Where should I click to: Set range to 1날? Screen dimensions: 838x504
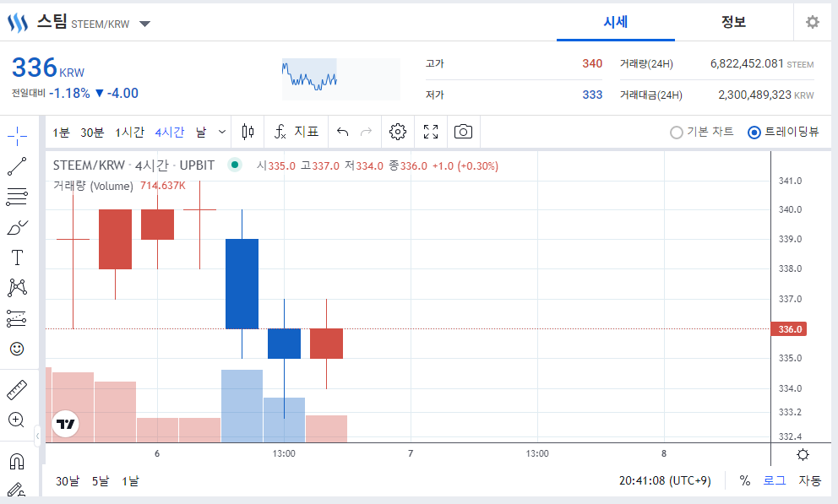pos(130,481)
